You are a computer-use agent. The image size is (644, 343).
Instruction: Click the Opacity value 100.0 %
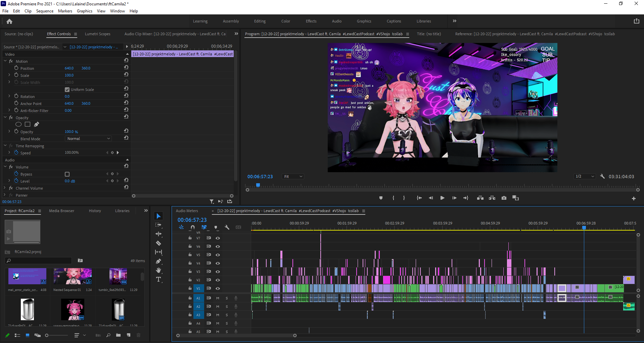tap(71, 132)
